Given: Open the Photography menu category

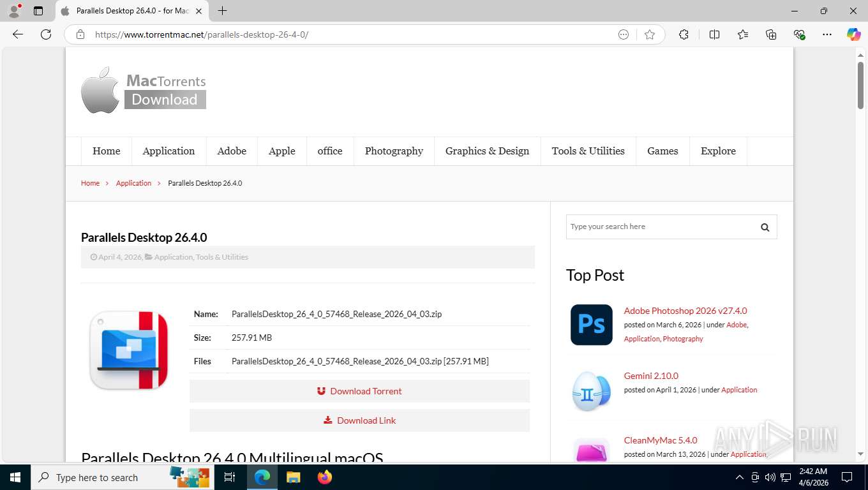Looking at the screenshot, I should click(394, 151).
